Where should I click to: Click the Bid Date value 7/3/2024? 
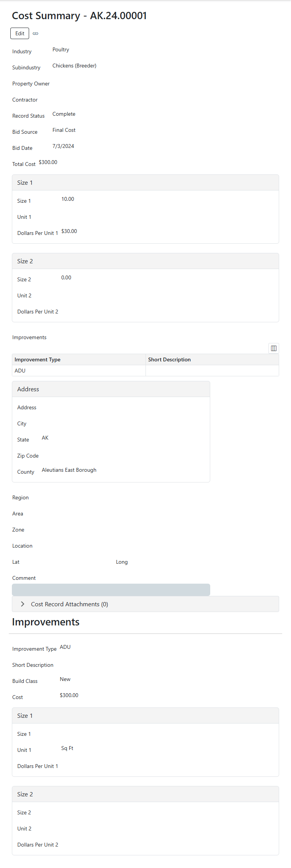pos(63,146)
